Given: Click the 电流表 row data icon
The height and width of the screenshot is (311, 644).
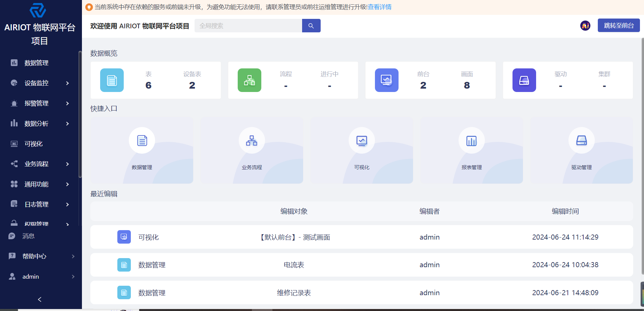Looking at the screenshot, I should pos(124,265).
